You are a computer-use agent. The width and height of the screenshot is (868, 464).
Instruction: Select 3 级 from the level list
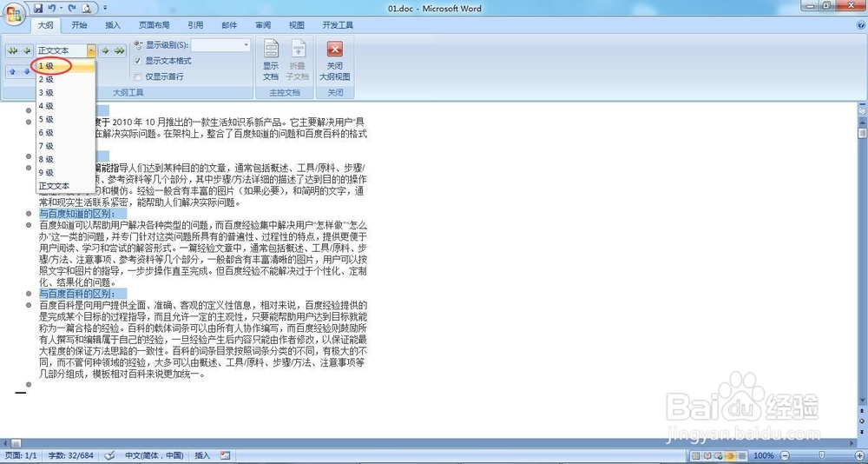click(x=66, y=93)
